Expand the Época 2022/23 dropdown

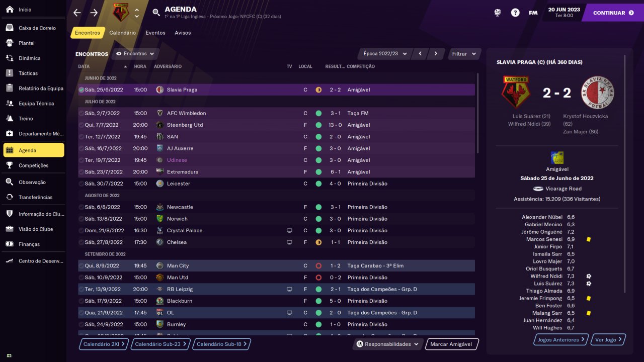pos(385,54)
